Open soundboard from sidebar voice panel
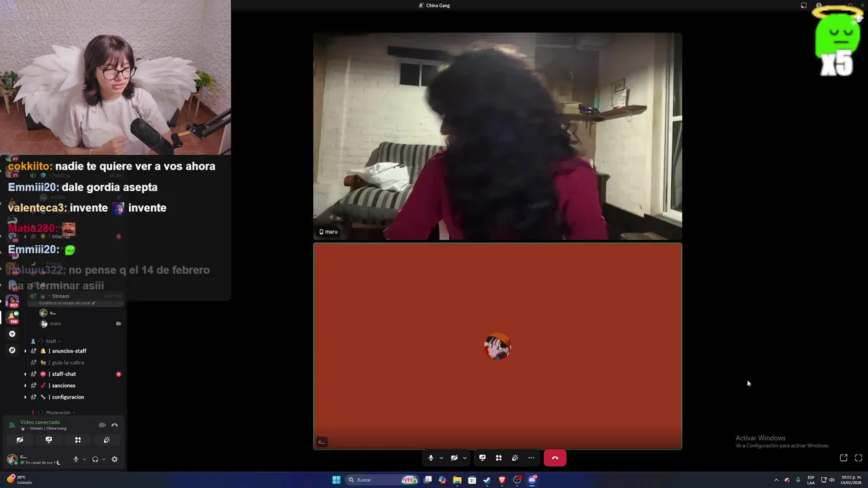 pyautogui.click(x=106, y=440)
